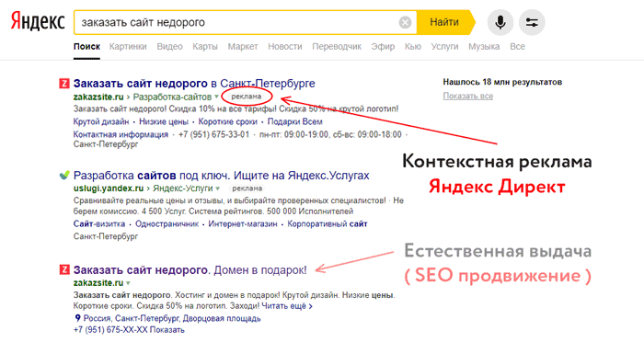Click the Читать ещё link
The height and width of the screenshot is (354, 644).
tap(287, 306)
